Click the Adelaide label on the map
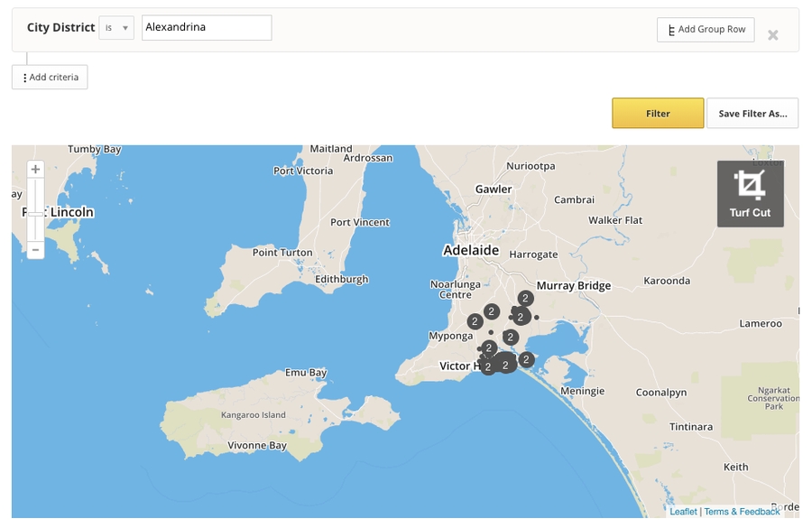Screen dimensions: 812x528 [471, 250]
